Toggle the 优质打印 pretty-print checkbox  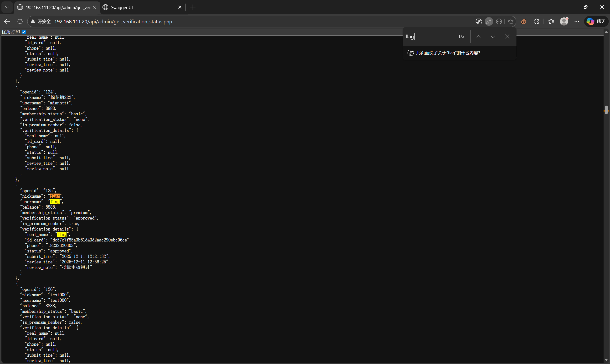tap(24, 32)
